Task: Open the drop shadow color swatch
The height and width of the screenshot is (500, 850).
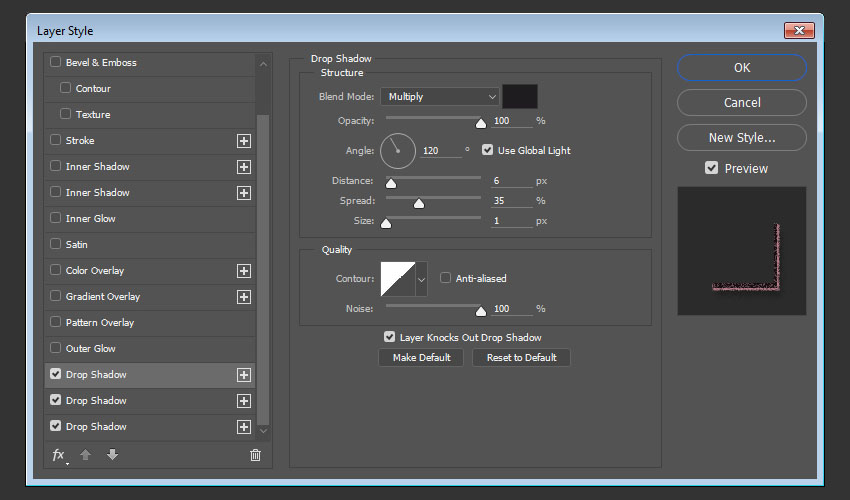Action: [x=519, y=97]
